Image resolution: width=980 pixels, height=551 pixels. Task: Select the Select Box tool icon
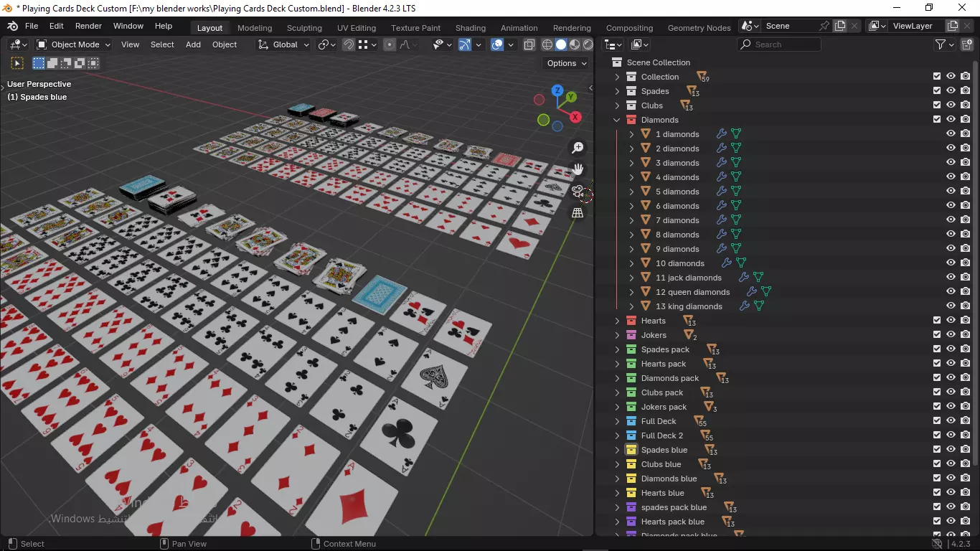pos(18,63)
